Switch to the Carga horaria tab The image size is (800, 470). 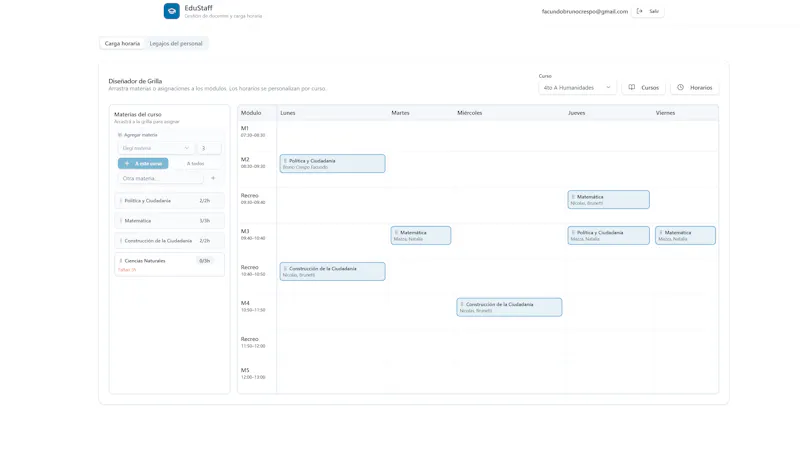tap(122, 43)
